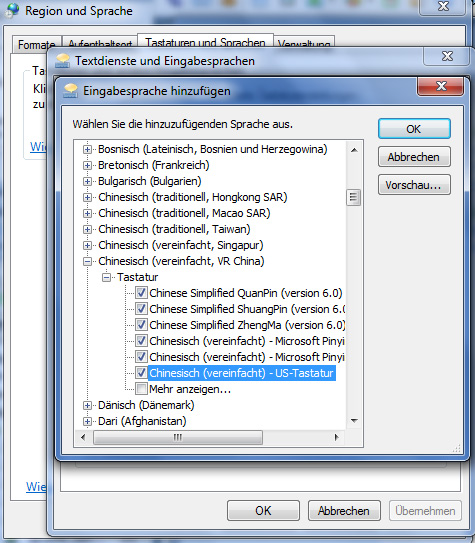The height and width of the screenshot is (543, 475).
Task: Uncheck Chinese Simplified ShuangPin keyboard
Action: tap(141, 309)
